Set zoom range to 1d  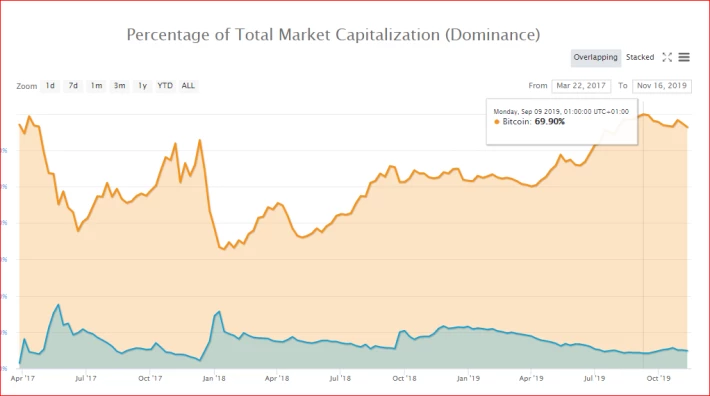coord(50,86)
